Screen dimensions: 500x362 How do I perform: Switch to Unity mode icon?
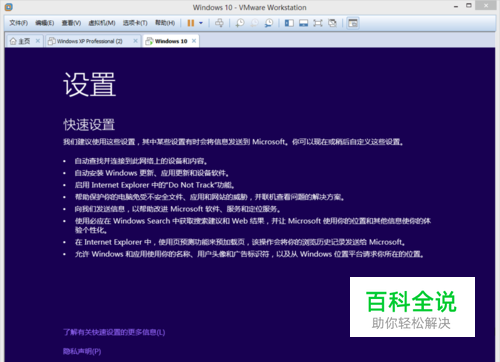tap(332, 23)
